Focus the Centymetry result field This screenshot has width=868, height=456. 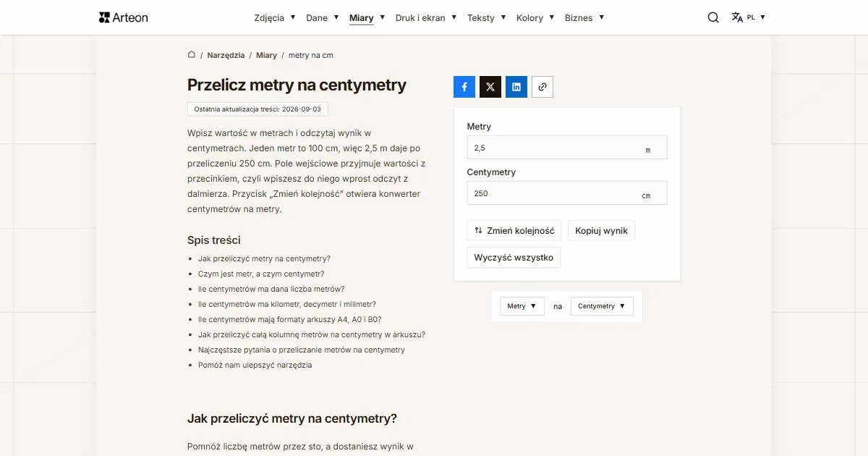567,193
